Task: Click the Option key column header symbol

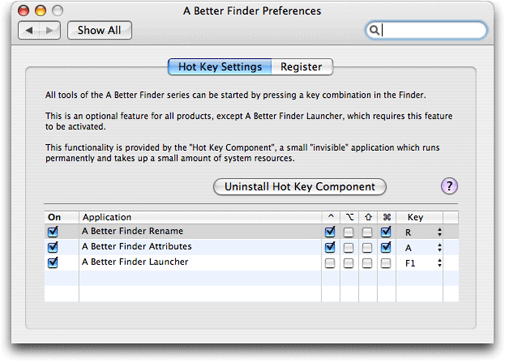Action: (x=349, y=217)
